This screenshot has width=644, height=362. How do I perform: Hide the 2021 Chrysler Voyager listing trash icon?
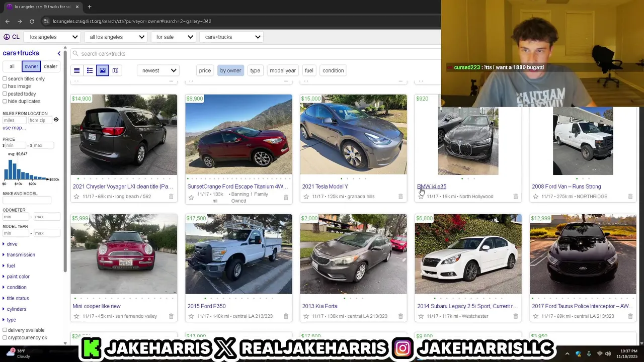tap(171, 197)
